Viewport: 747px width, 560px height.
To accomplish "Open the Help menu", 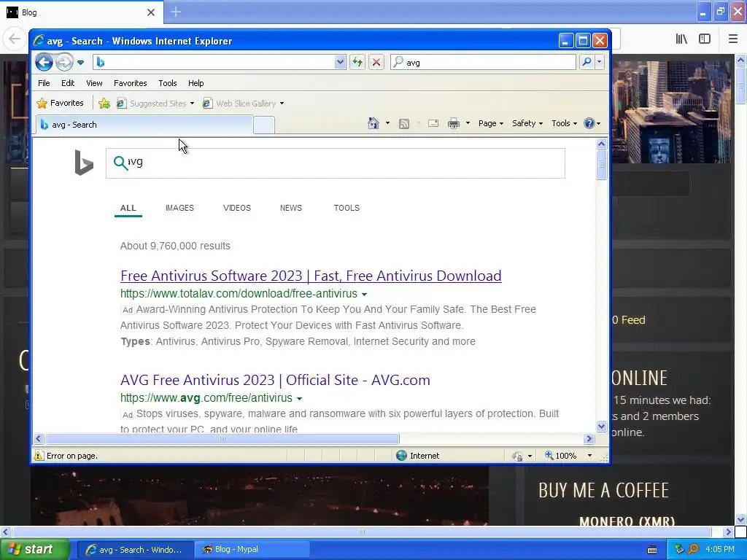I will [196, 83].
